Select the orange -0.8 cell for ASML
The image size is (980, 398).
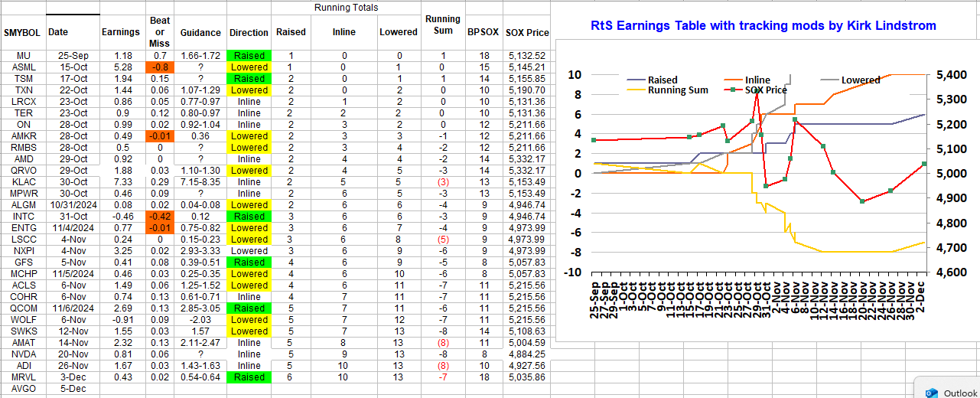159,67
